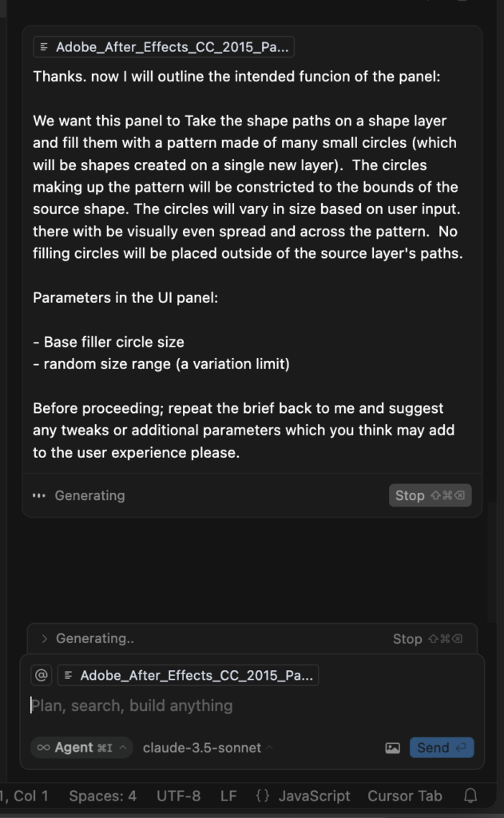Image resolution: width=504 pixels, height=818 pixels.
Task: Click the Adobe_After_Effects file chip in the input box
Action: 188,675
